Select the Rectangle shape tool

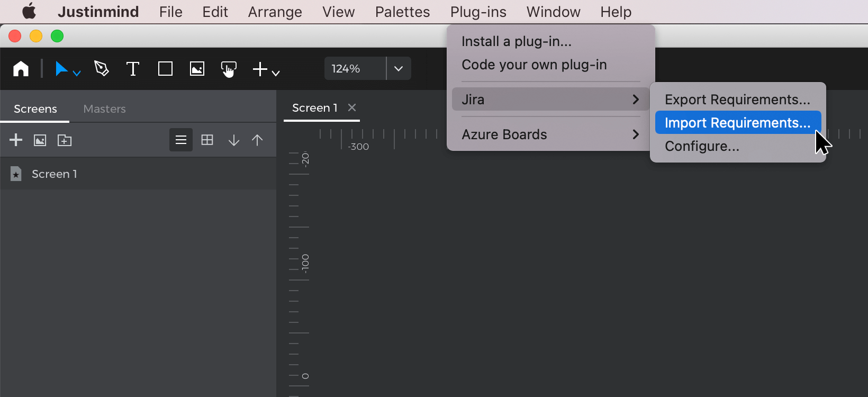(x=165, y=69)
